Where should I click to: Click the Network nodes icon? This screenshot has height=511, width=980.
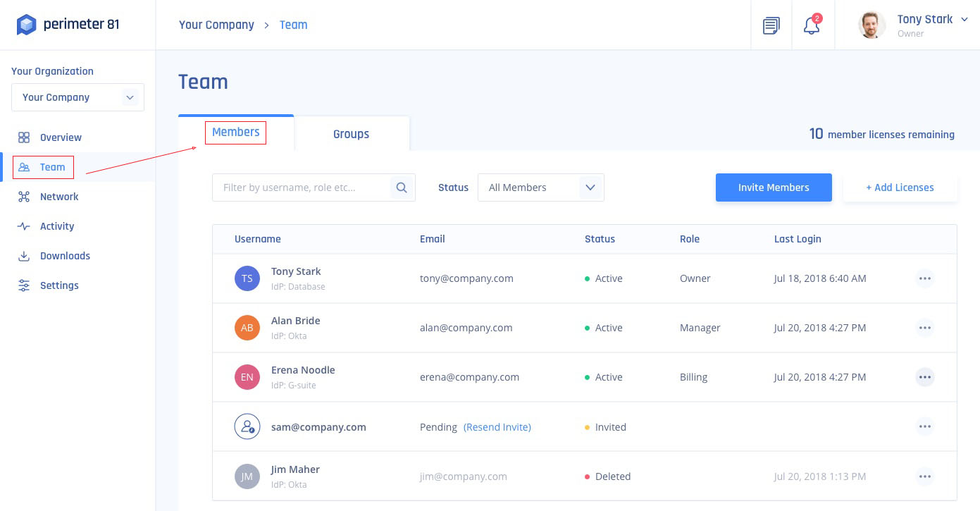click(x=24, y=197)
